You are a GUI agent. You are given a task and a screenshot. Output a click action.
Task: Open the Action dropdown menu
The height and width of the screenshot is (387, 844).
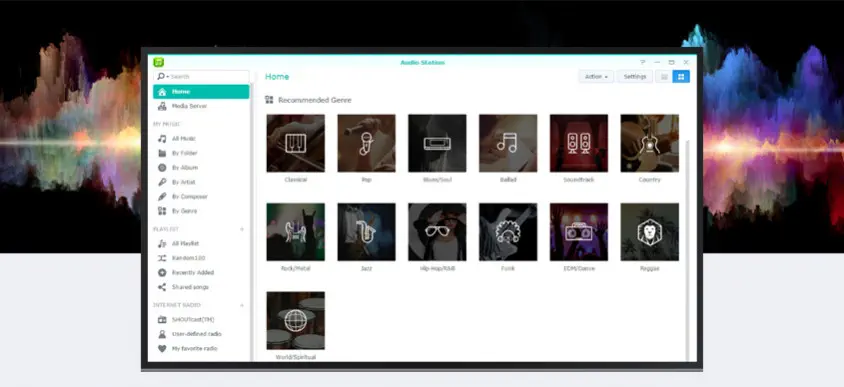click(596, 76)
